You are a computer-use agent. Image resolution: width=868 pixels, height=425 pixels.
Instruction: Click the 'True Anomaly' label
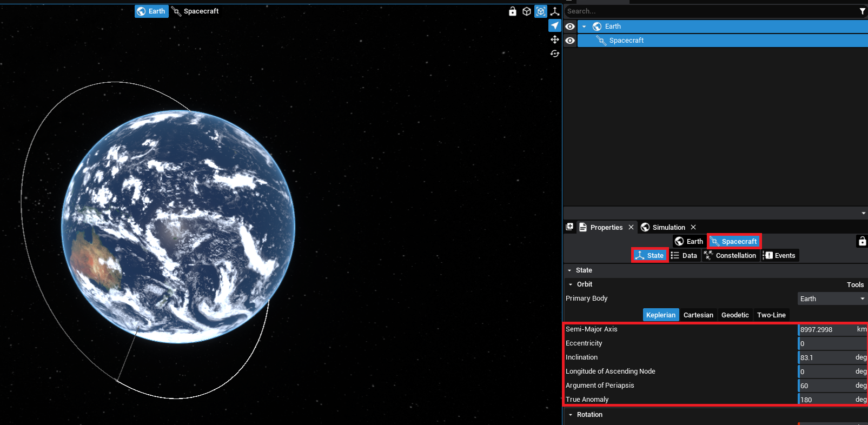[587, 400]
